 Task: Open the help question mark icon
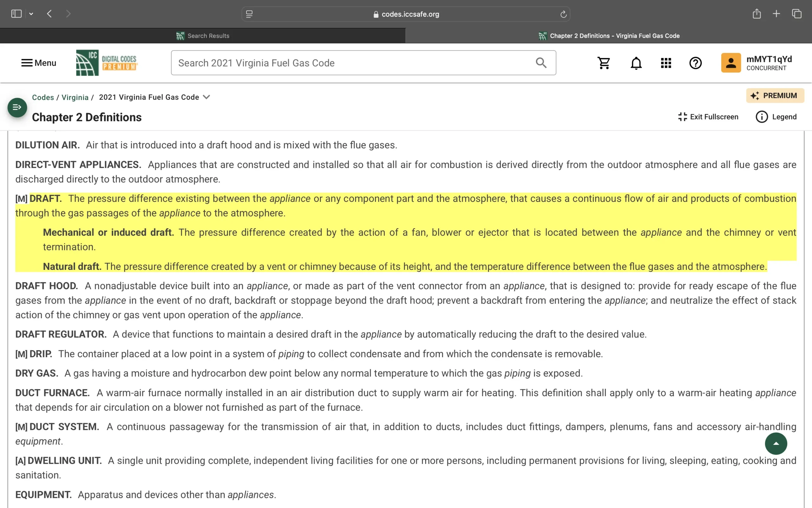click(x=696, y=63)
